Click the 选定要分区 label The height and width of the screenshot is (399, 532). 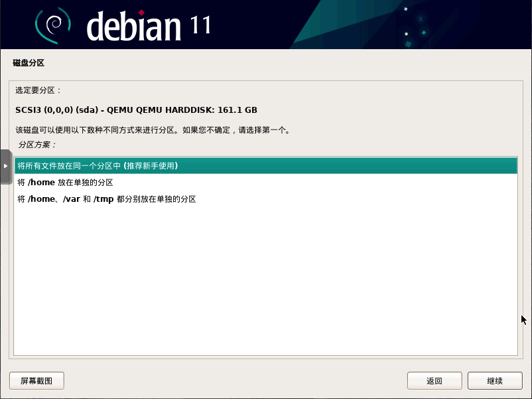pos(38,90)
